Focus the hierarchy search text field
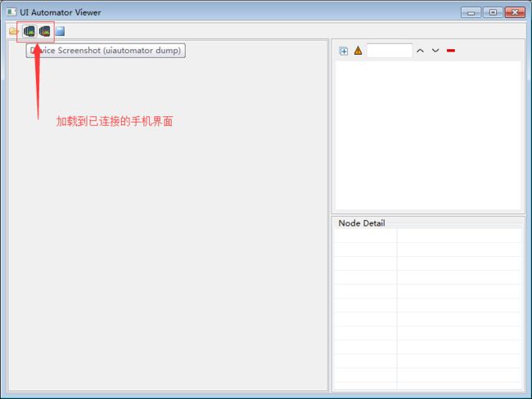532x399 pixels. [390, 51]
